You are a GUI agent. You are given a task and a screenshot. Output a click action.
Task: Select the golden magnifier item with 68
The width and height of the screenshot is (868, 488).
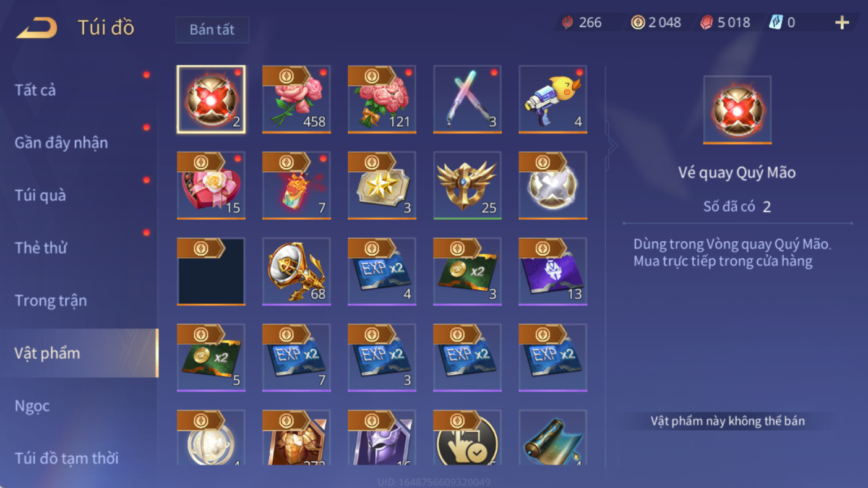pyautogui.click(x=296, y=271)
